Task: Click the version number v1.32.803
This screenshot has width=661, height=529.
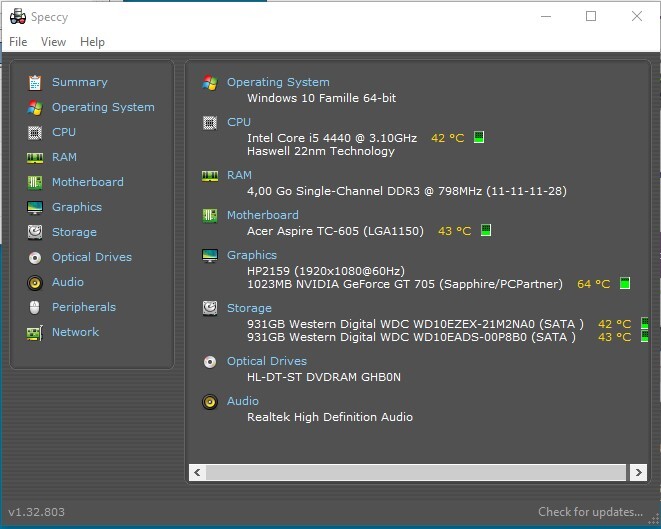Action: [x=37, y=512]
